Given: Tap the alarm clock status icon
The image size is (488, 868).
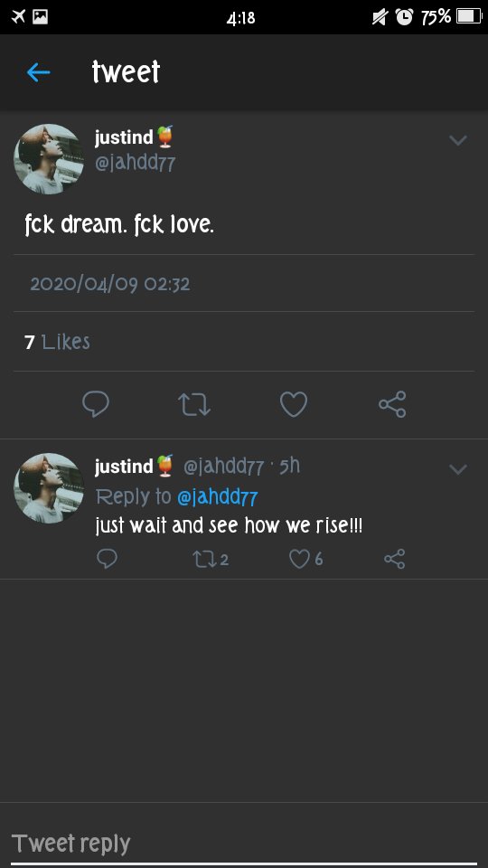Looking at the screenshot, I should pos(405,17).
